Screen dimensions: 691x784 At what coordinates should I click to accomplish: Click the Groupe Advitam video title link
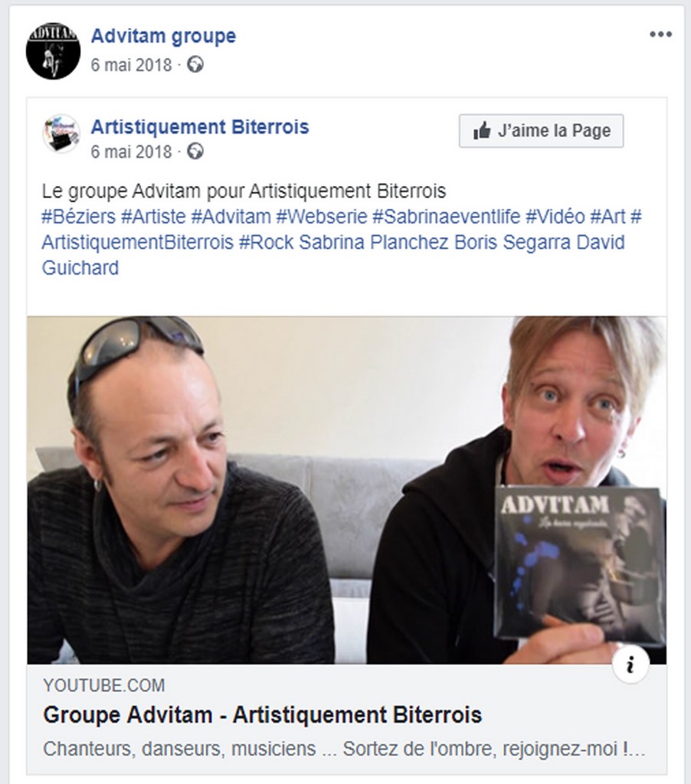(x=263, y=715)
